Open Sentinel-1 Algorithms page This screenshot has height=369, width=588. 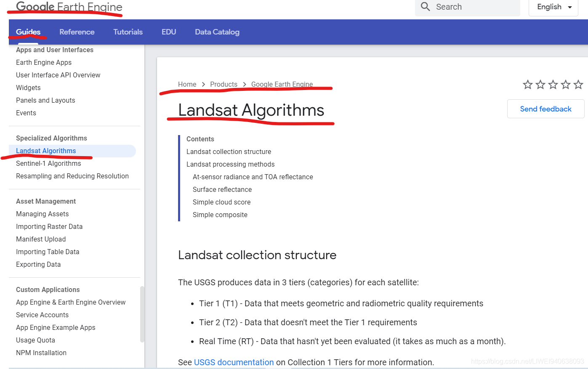pyautogui.click(x=48, y=163)
